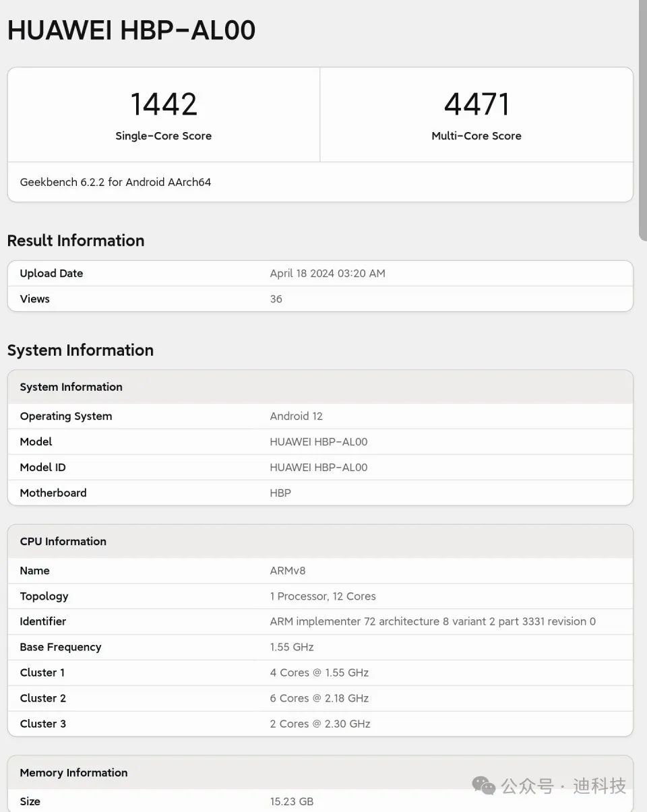Click the WeChat logo in the watermark

(484, 785)
